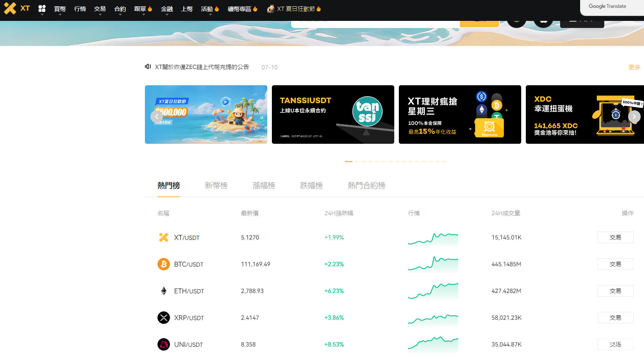
Task: Click the Bitcoin coin icon
Action: [x=164, y=264]
